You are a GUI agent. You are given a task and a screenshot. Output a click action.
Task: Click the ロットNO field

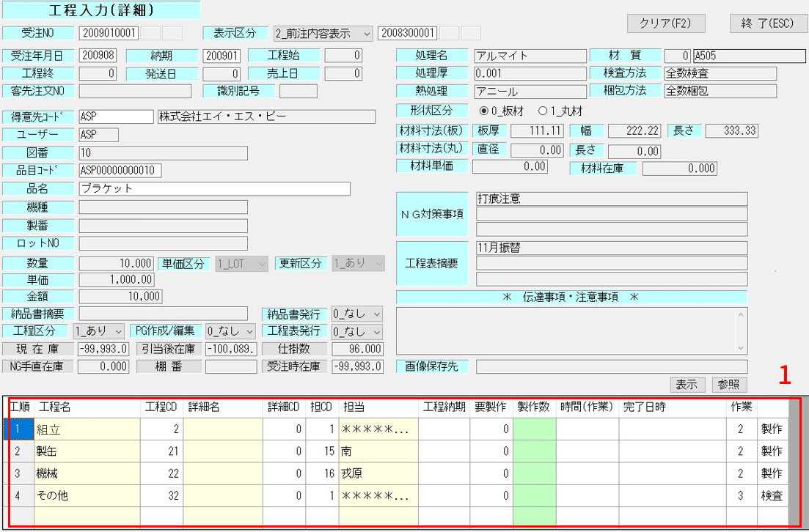click(x=163, y=243)
